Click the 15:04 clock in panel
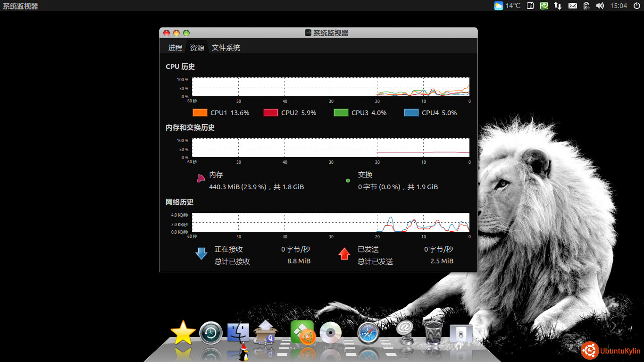Image resolution: width=644 pixels, height=362 pixels. pyautogui.click(x=618, y=6)
